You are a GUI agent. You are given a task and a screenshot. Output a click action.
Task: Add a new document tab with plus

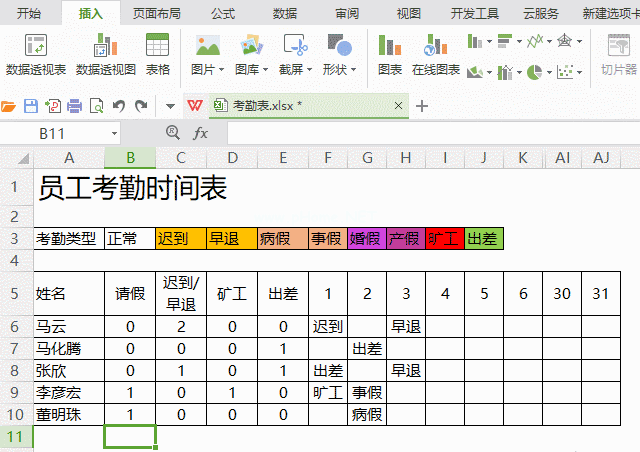click(x=422, y=106)
